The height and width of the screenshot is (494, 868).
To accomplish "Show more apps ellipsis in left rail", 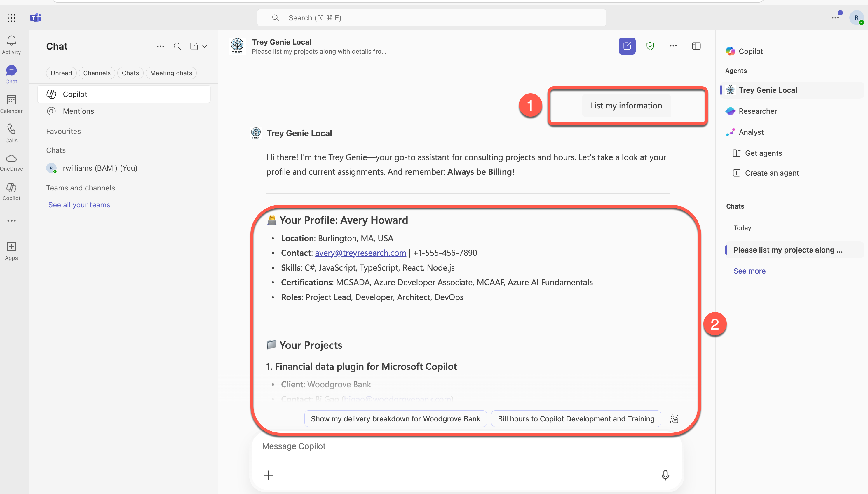I will (12, 220).
